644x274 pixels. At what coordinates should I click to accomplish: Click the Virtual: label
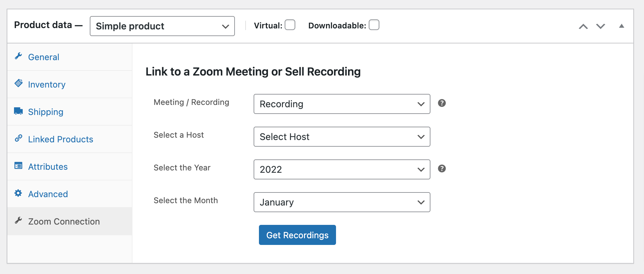tap(268, 26)
